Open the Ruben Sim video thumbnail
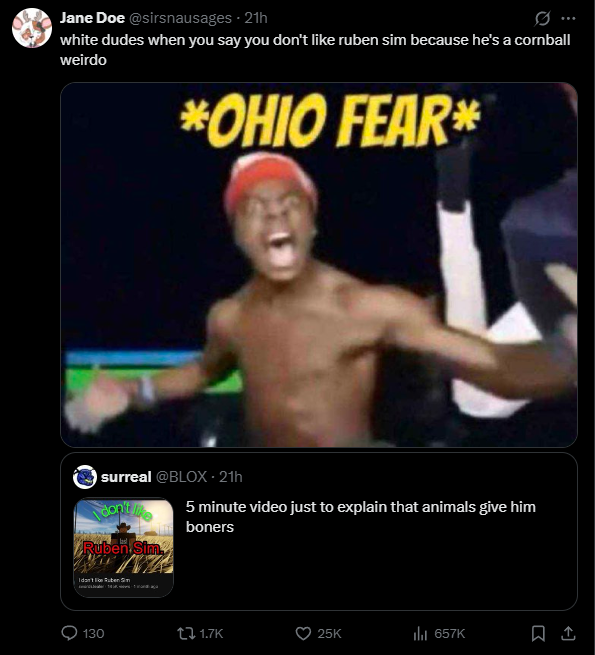Image resolution: width=595 pixels, height=655 pixels. point(123,547)
